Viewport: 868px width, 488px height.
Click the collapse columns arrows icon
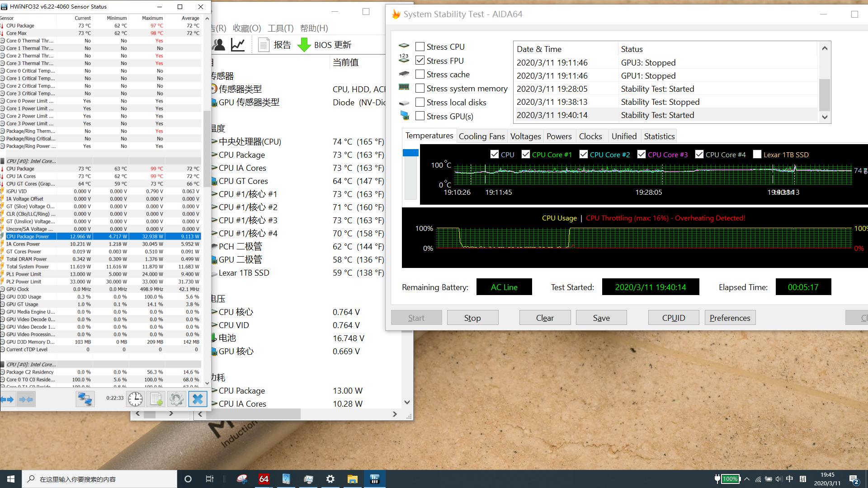click(x=26, y=399)
